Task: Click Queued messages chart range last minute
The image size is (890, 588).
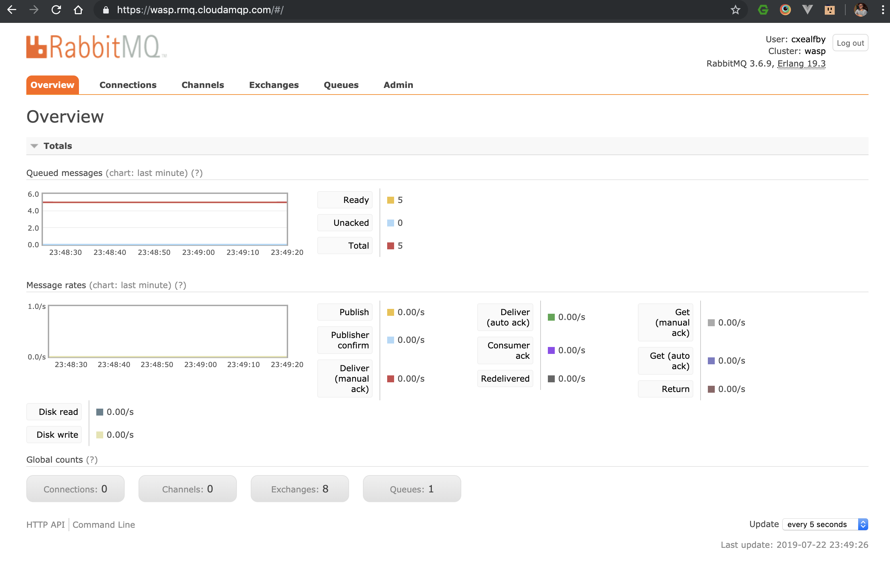Action: 146,173
